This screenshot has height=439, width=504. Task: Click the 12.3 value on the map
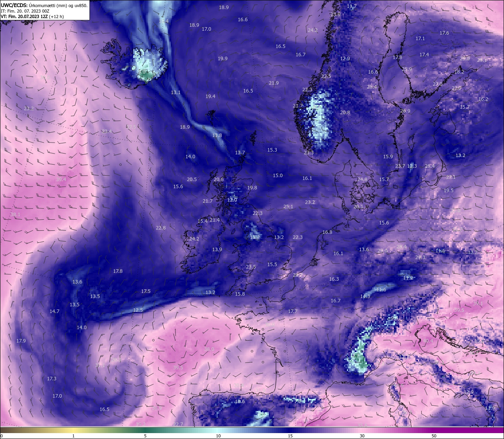(412, 166)
